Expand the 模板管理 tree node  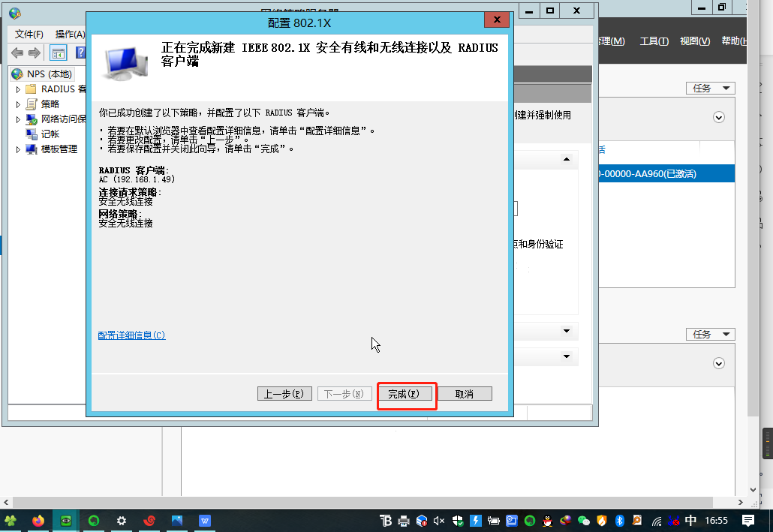[18, 149]
